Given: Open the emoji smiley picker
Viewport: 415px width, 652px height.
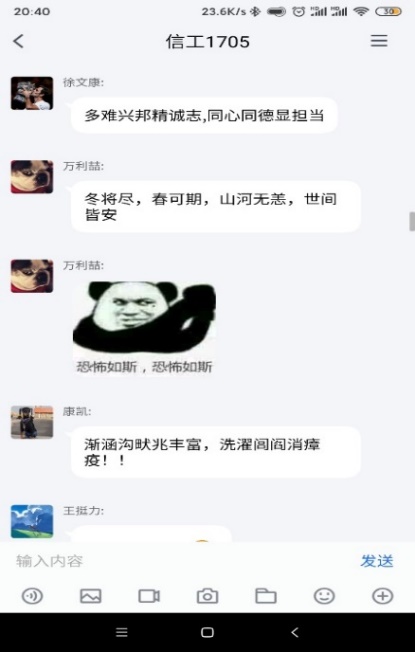Looking at the screenshot, I should 324,596.
